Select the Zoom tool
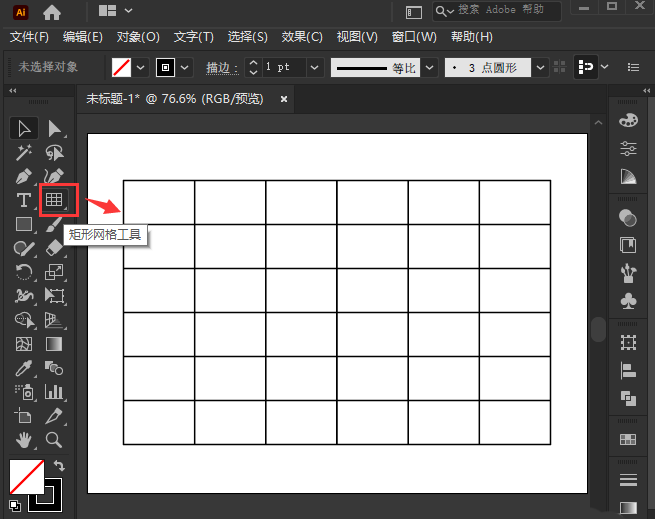This screenshot has width=655, height=519. click(x=54, y=440)
